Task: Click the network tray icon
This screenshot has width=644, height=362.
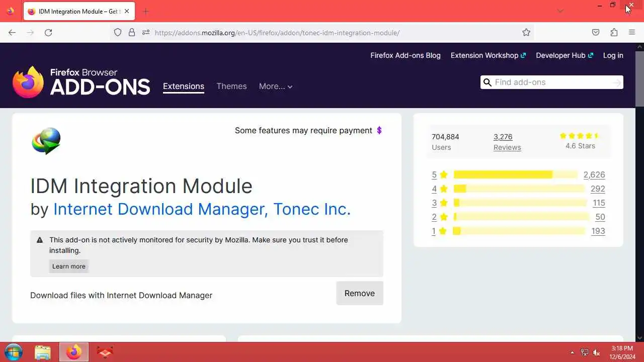Action: 585,352
